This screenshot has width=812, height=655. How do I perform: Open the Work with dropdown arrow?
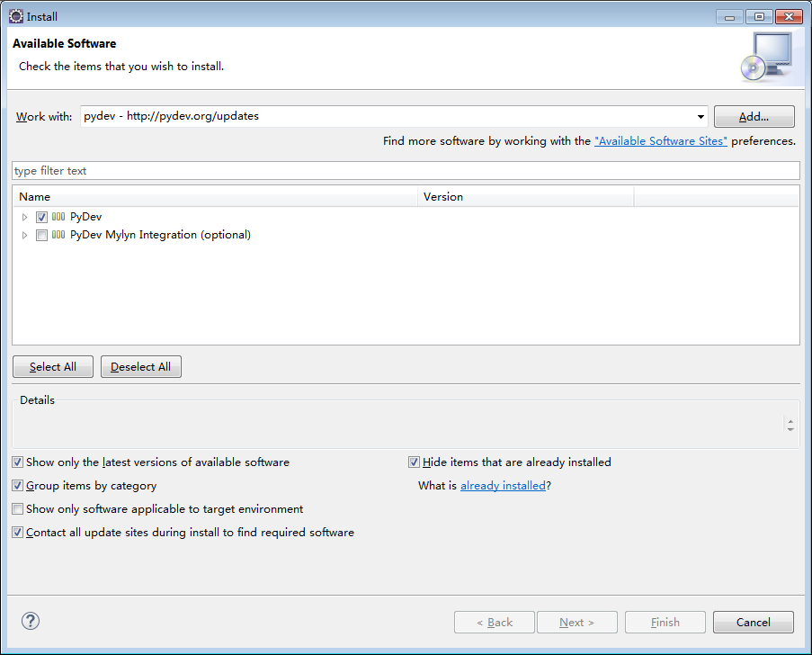pos(700,117)
